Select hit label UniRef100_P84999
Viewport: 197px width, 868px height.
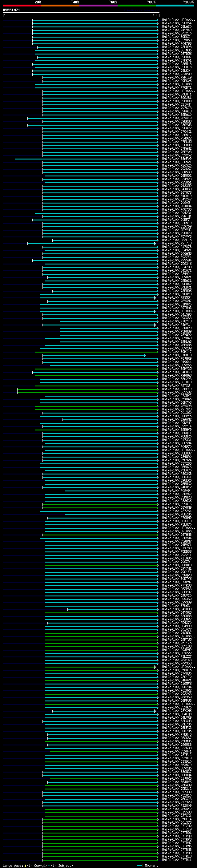coord(177,626)
